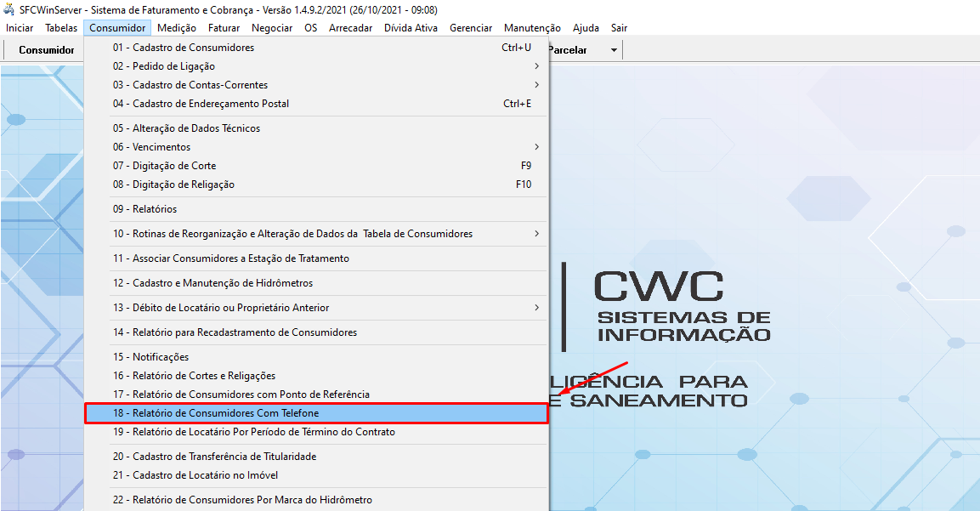The height and width of the screenshot is (511, 980).
Task: Open the Faturar menu in menu bar
Action: click(x=224, y=28)
